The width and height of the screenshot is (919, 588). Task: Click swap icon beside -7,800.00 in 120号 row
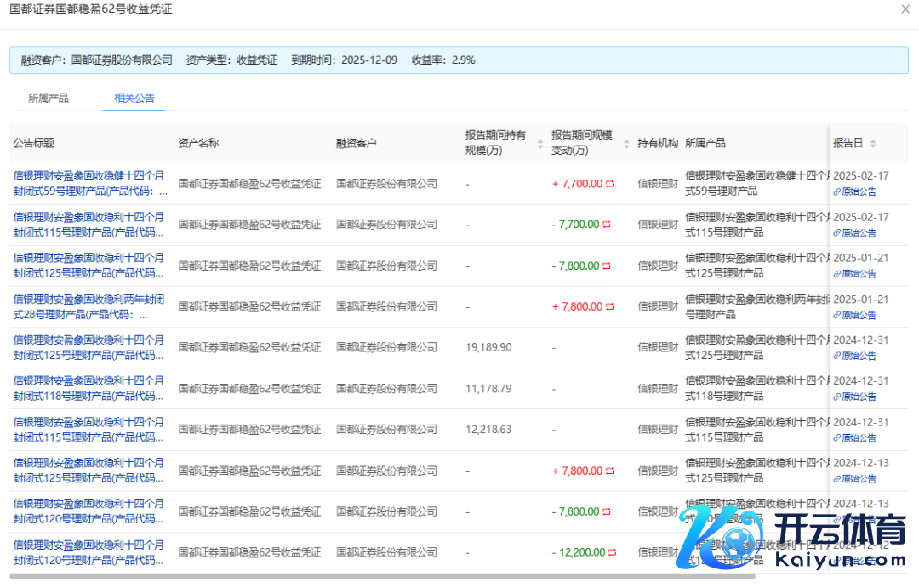(606, 511)
